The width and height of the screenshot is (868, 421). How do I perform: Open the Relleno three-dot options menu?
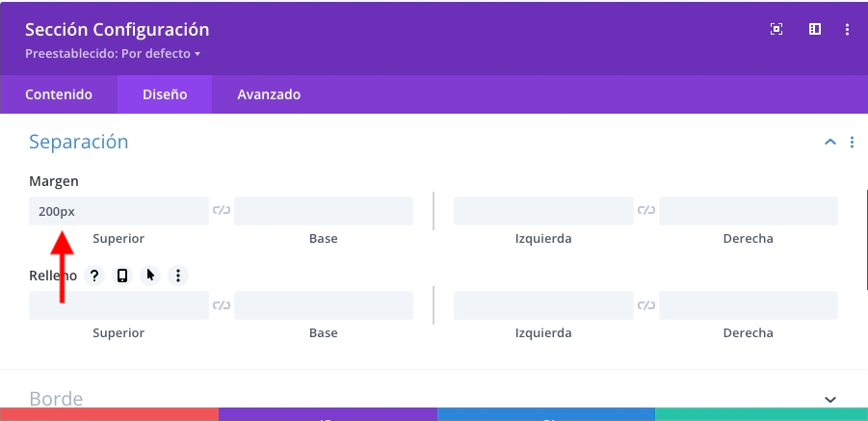point(177,276)
